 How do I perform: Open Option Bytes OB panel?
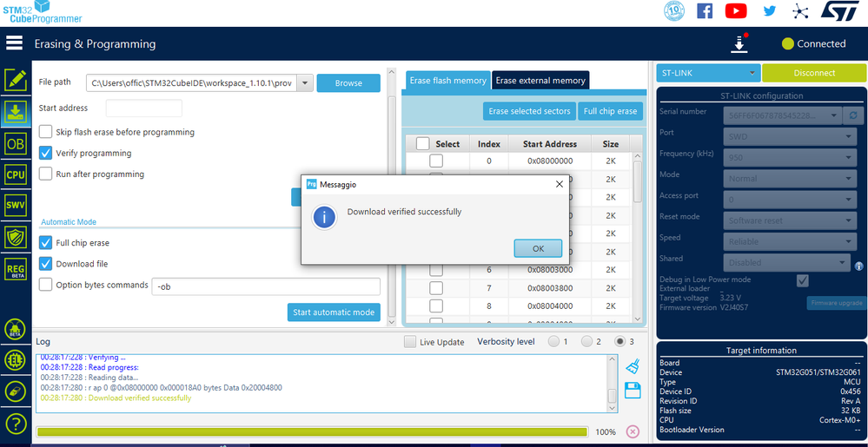(16, 144)
